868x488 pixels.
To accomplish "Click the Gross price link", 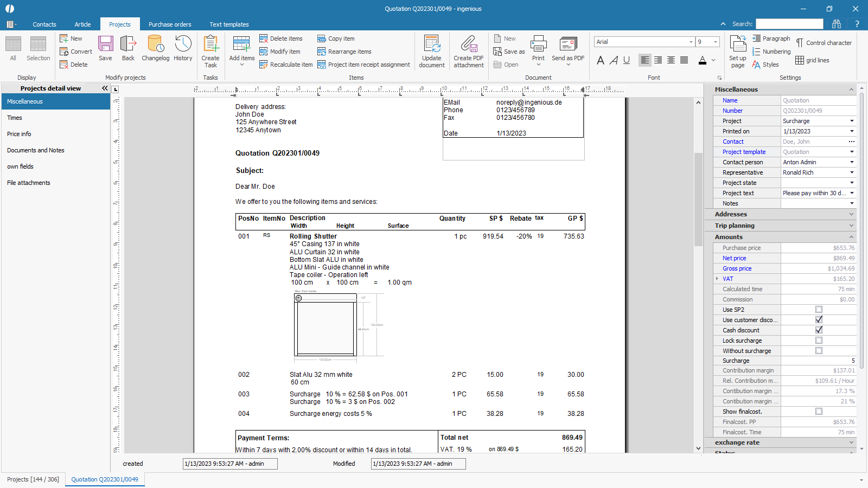I will click(737, 268).
